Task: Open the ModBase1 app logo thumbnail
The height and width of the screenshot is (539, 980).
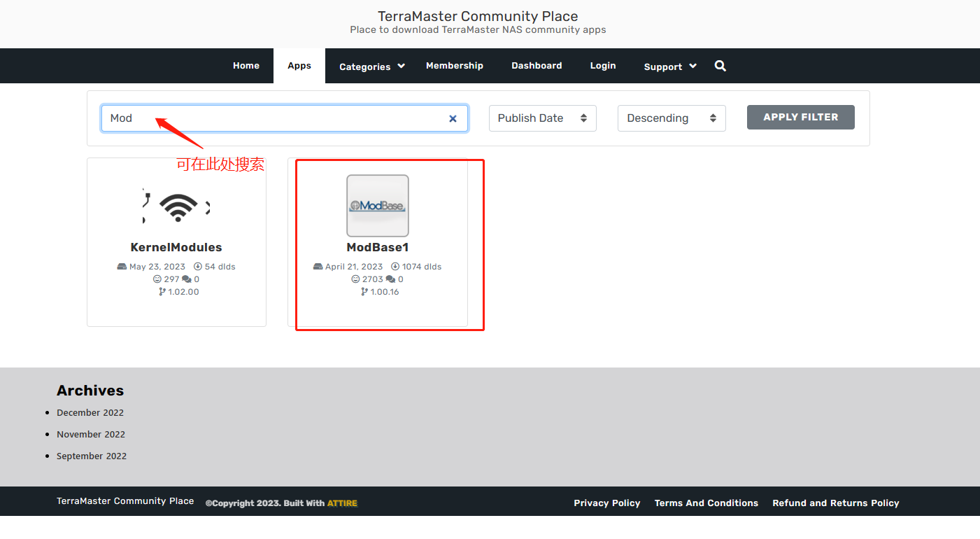Action: [x=378, y=206]
